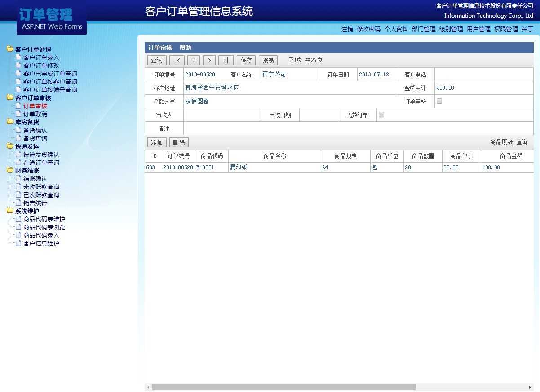The image size is (540, 392).
Task: Open the 注销 logout menu item
Action: click(x=347, y=29)
